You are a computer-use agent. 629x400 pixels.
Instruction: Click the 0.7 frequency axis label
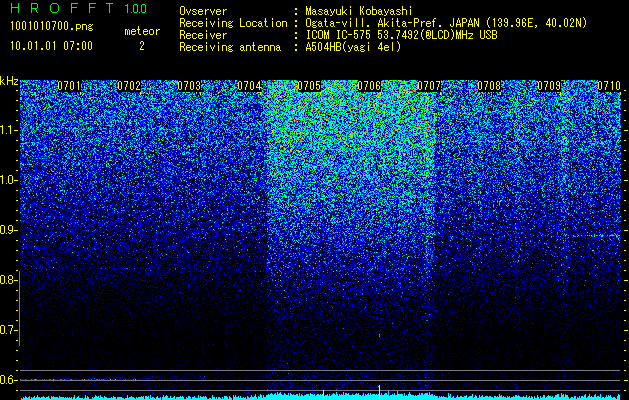tap(7, 330)
